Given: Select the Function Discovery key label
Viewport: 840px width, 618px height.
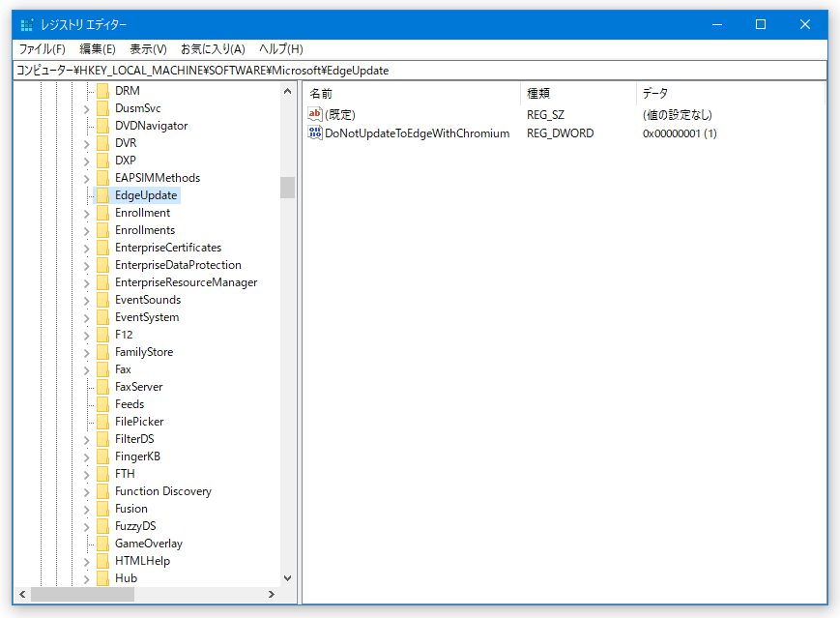Looking at the screenshot, I should [x=162, y=491].
